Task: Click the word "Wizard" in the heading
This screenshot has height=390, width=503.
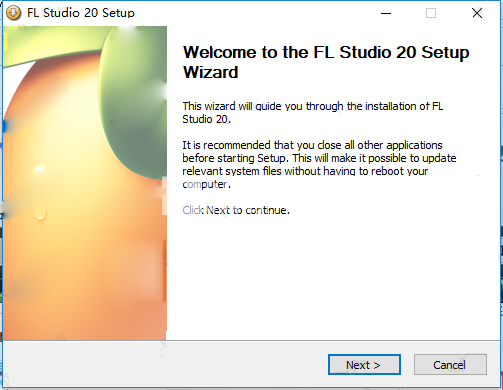Action: (x=211, y=72)
